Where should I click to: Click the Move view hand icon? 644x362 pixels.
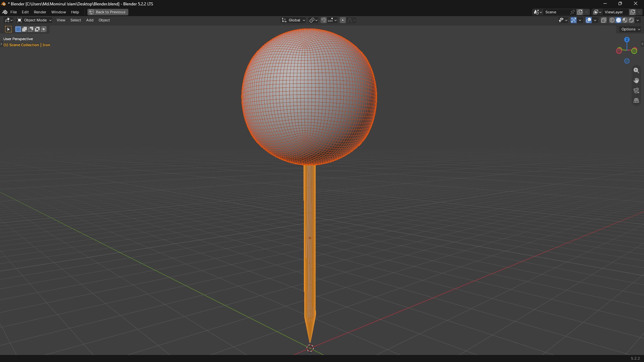636,80
